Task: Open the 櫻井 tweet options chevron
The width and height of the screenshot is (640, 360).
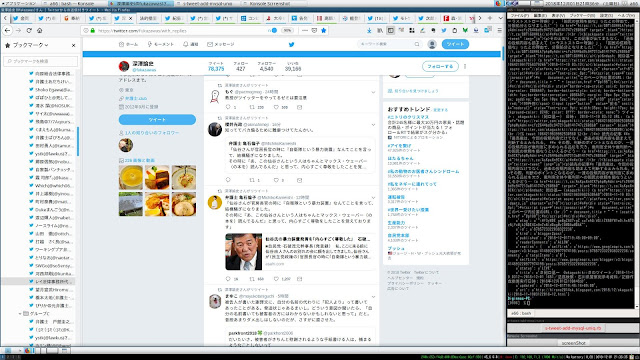Action: (x=373, y=124)
